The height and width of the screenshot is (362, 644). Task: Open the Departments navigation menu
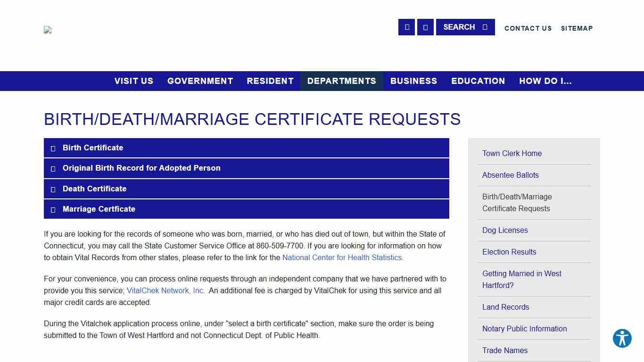point(342,81)
